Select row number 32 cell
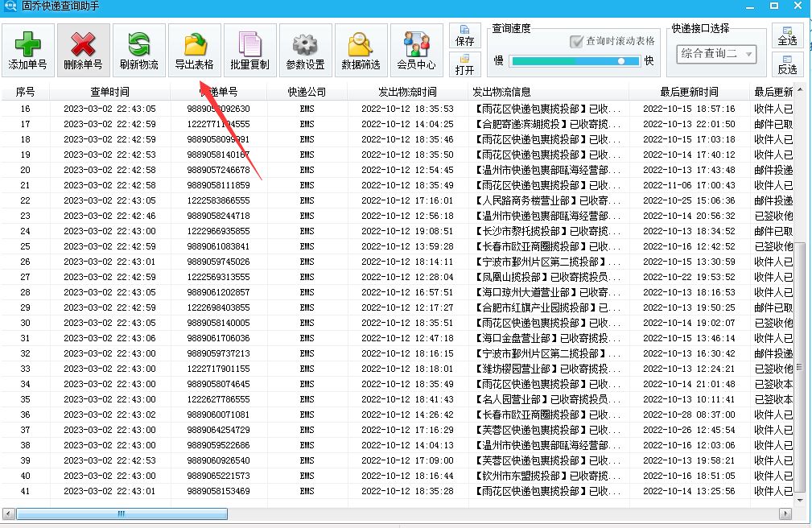This screenshot has width=812, height=528. click(x=25, y=353)
